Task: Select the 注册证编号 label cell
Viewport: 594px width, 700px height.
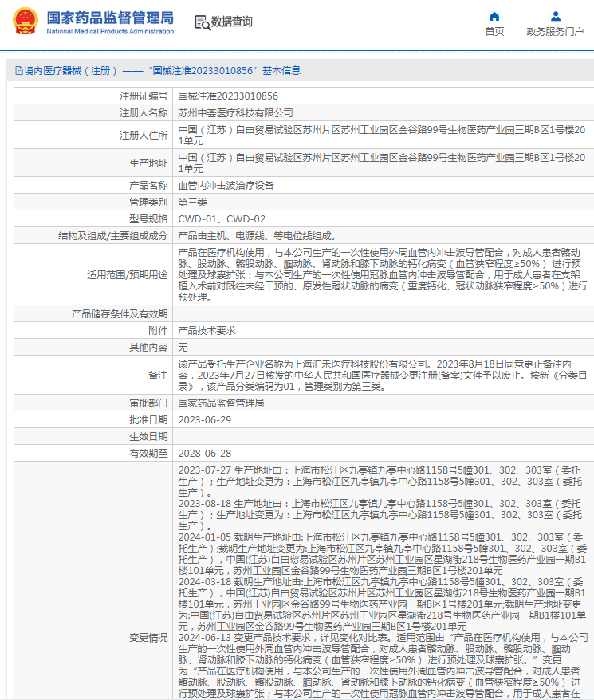Action: 93,96
